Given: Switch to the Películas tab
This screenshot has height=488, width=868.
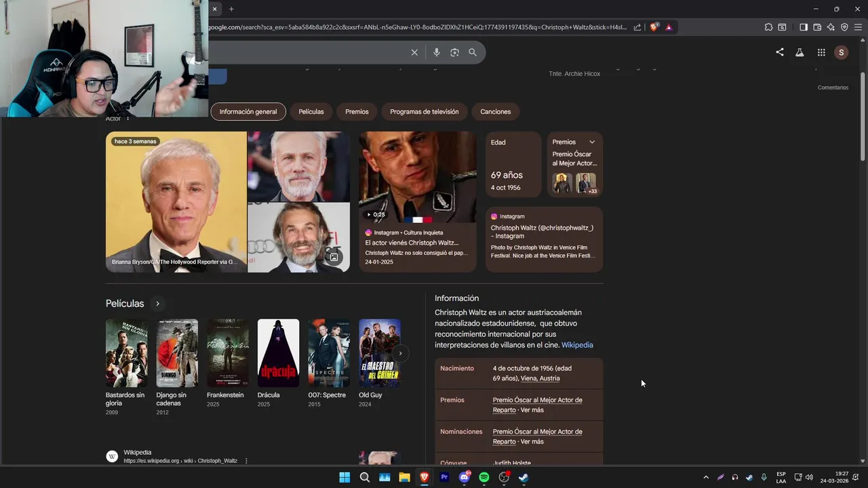Looking at the screenshot, I should 311,112.
